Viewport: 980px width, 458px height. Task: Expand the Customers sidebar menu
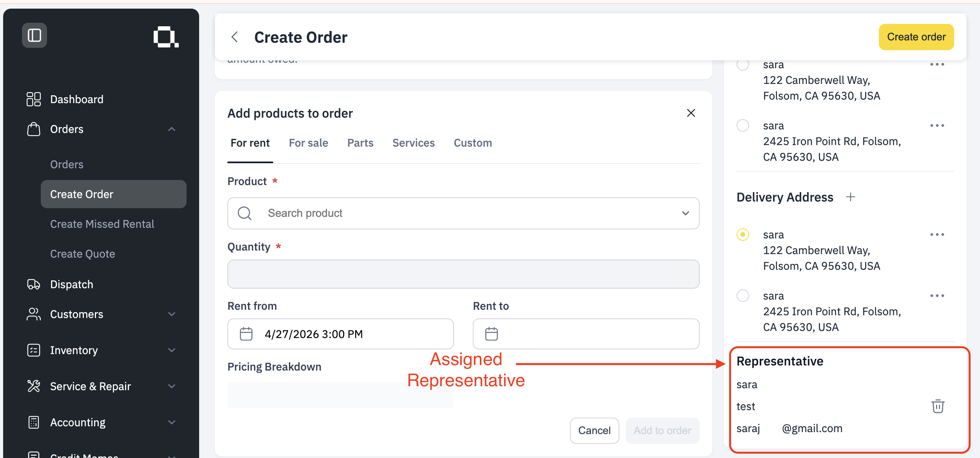(x=172, y=314)
